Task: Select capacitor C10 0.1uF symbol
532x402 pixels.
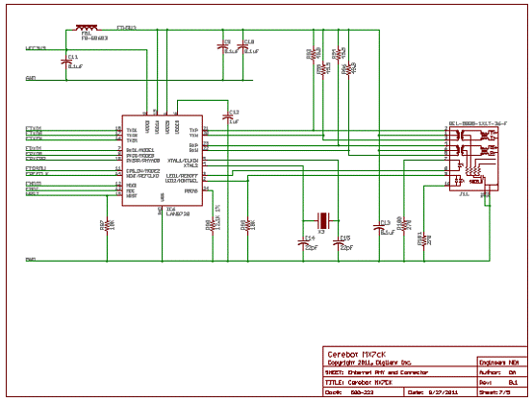Action: coord(242,47)
